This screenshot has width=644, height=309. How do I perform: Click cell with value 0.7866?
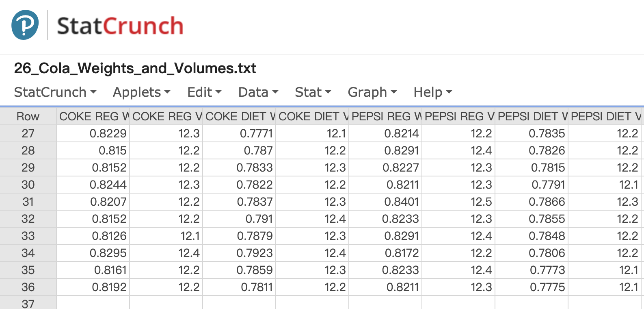click(532, 202)
